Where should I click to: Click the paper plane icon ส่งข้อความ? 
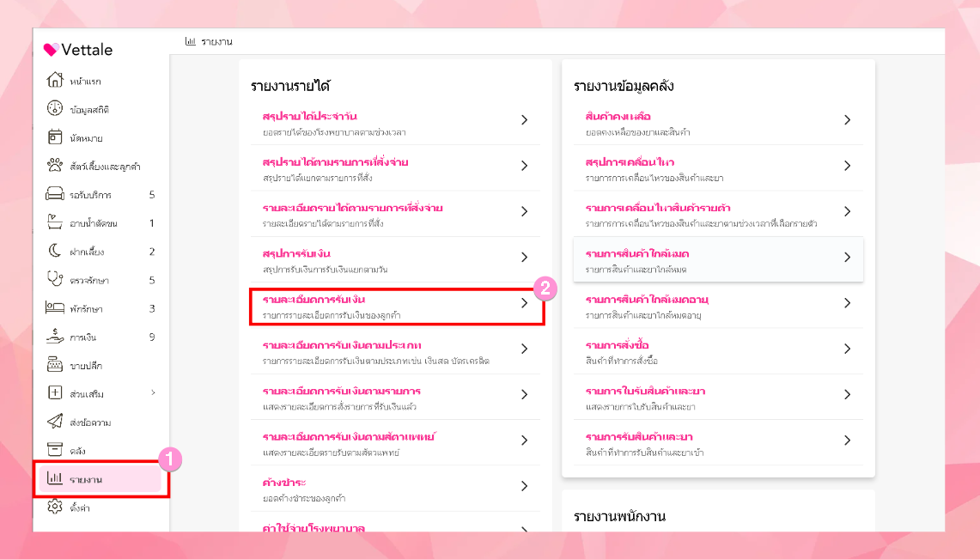55,422
